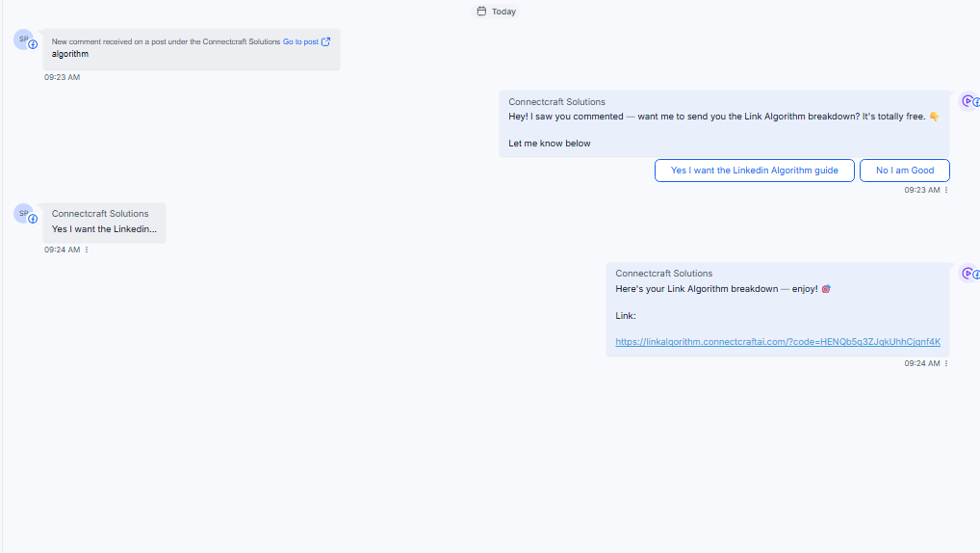980x553 pixels.
Task: Click the calendar icon next to Today
Action: tap(481, 12)
